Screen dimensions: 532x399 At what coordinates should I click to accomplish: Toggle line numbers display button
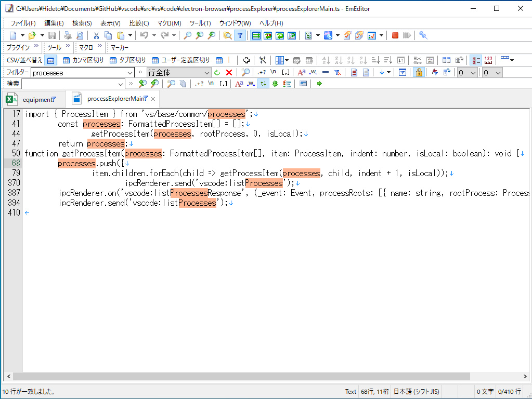[x=475, y=60]
